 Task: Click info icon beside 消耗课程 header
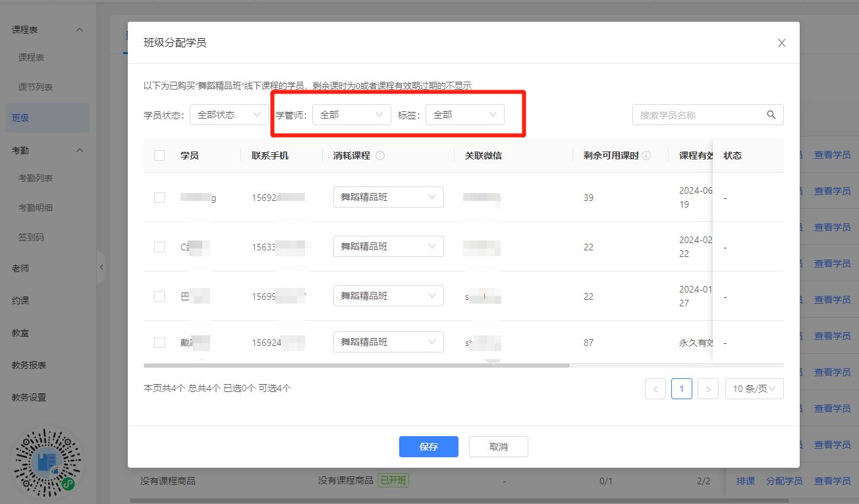(x=380, y=156)
